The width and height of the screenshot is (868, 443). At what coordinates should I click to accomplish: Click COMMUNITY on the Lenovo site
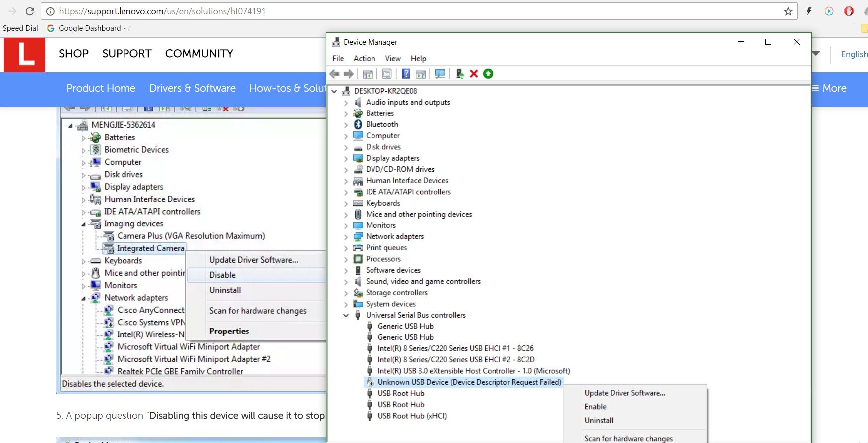[x=199, y=54]
